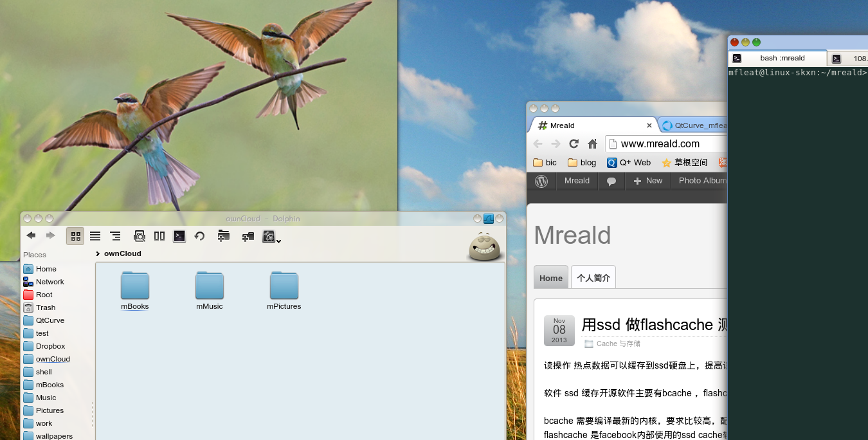Click WordPress logo in admin bar

tap(541, 181)
